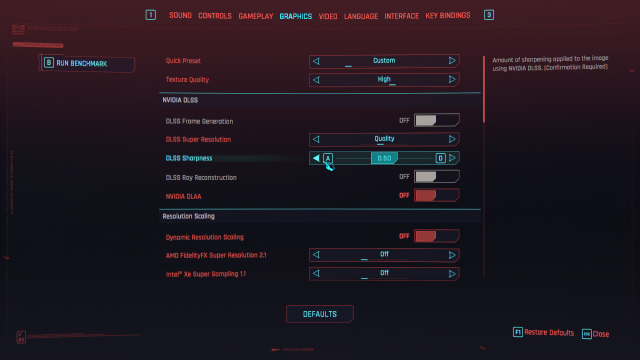Screen dimensions: 640x360
Task: Switch DLSS Super Resolution to previous mode
Action: (316, 139)
